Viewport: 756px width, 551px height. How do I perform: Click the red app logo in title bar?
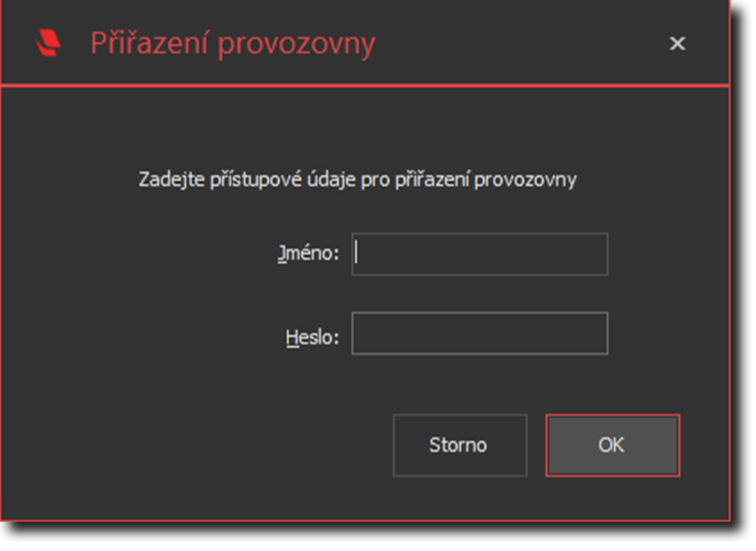[48, 43]
